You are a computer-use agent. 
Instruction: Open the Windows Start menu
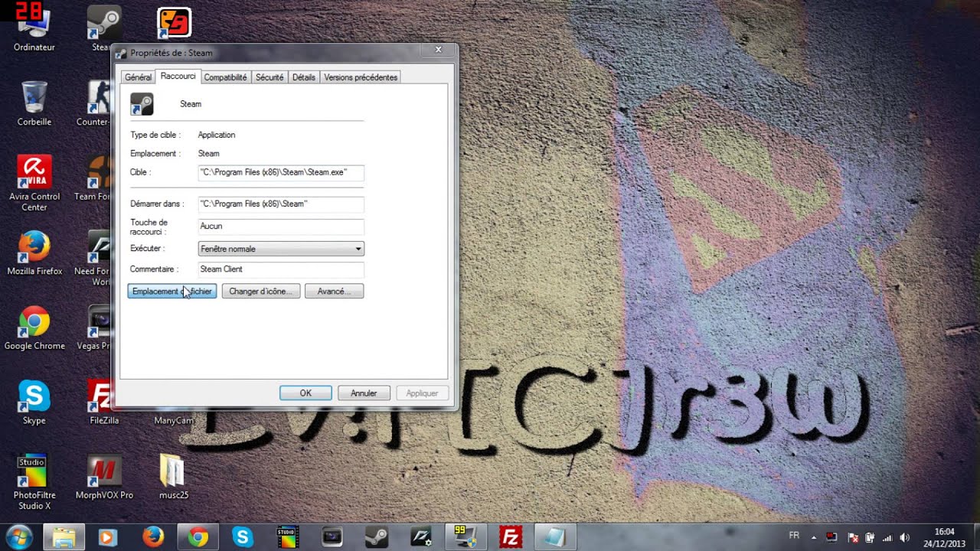18,537
